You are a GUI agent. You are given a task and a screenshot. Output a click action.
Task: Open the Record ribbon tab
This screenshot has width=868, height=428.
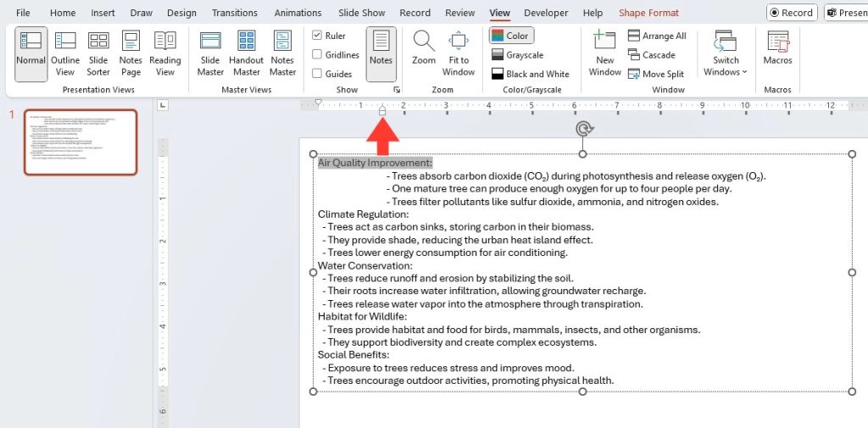[x=415, y=13]
